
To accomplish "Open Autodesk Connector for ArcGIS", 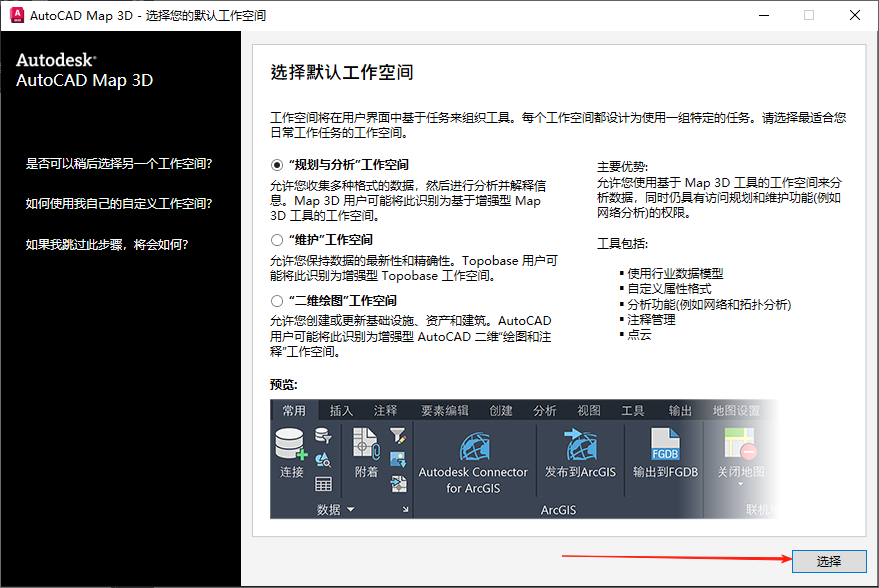I will click(474, 448).
